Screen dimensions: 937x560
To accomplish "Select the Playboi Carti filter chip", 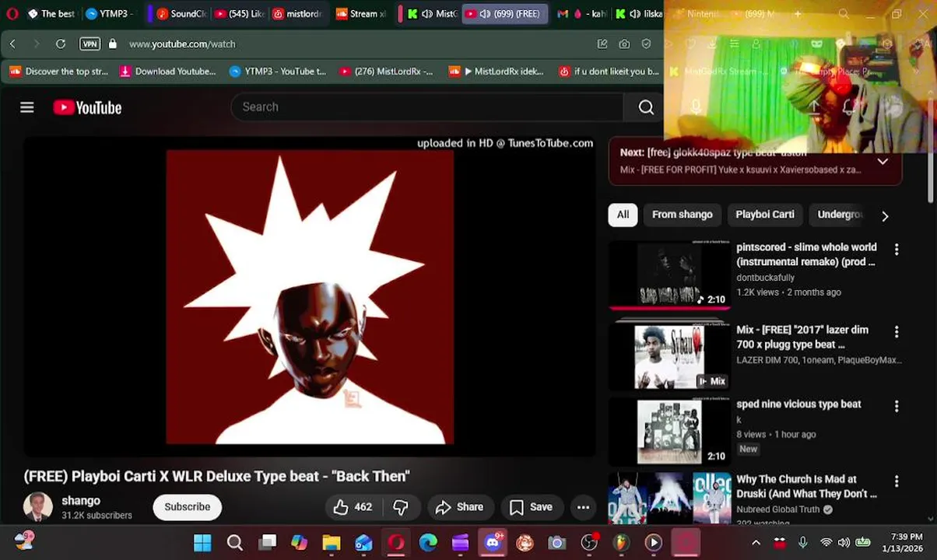I will [765, 215].
